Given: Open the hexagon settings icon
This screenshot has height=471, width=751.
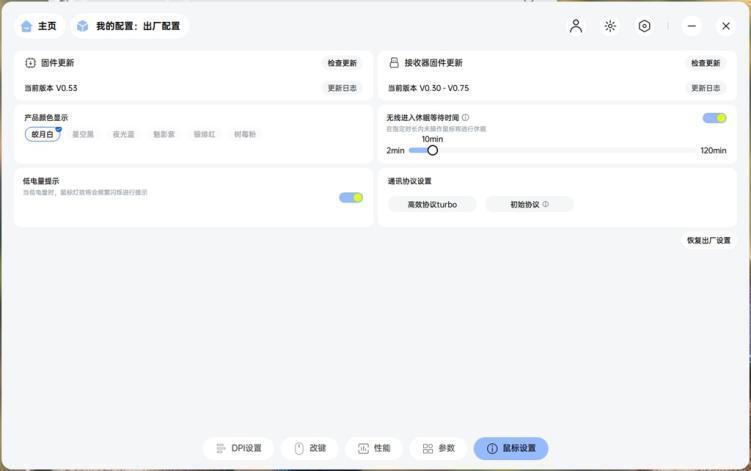Looking at the screenshot, I should tap(644, 26).
